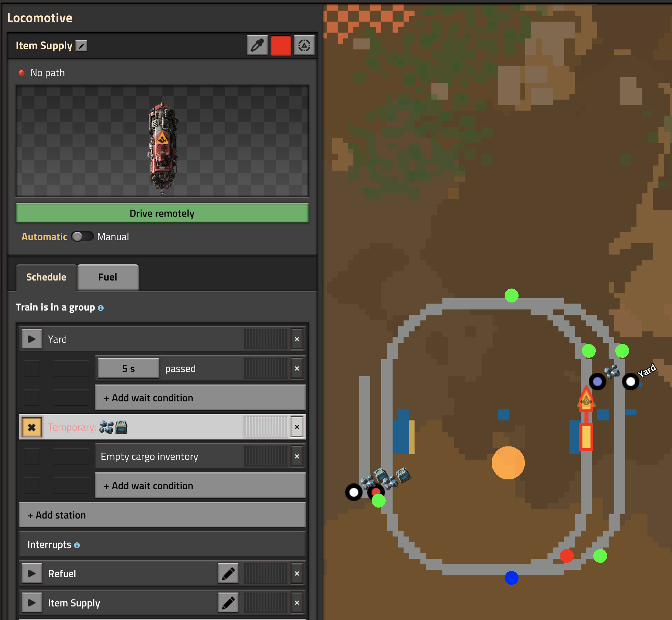Click the train group info icon
Screen dimensions: 672x620
point(101,308)
